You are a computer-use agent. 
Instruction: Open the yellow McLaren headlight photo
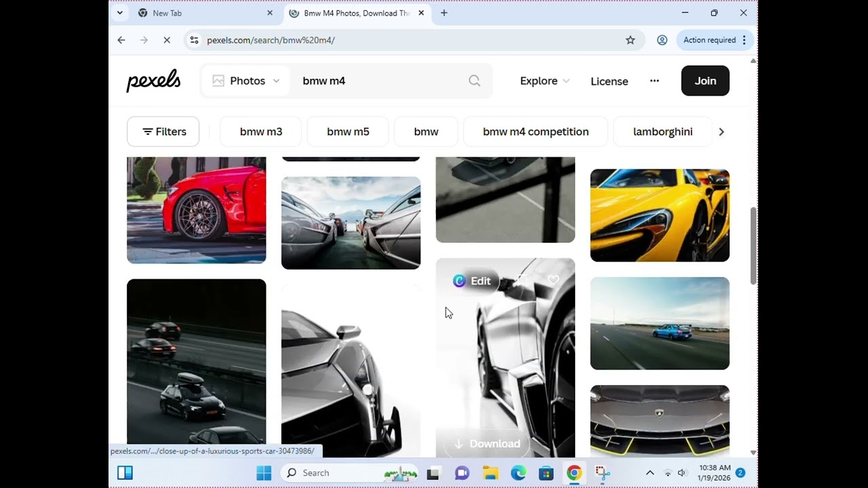tap(660, 215)
